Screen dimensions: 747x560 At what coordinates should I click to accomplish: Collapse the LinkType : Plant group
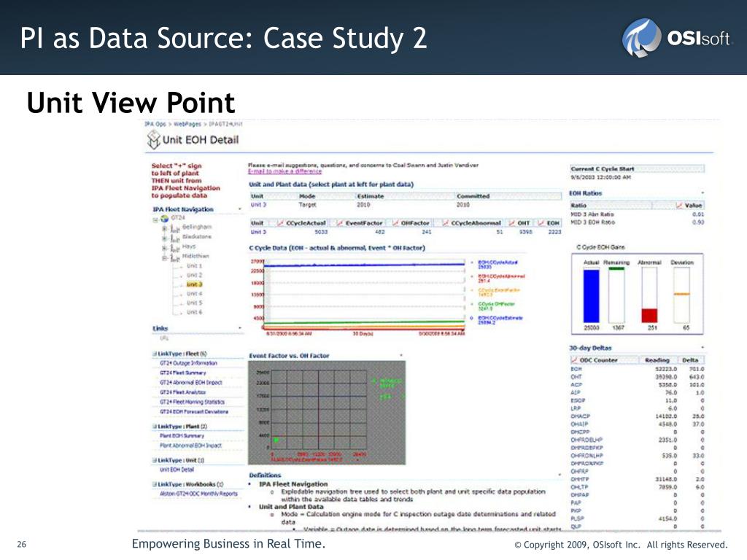(x=155, y=426)
